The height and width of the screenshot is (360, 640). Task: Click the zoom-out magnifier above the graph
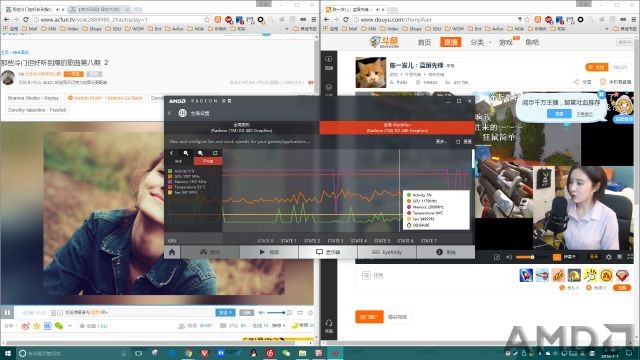pyautogui.click(x=200, y=153)
